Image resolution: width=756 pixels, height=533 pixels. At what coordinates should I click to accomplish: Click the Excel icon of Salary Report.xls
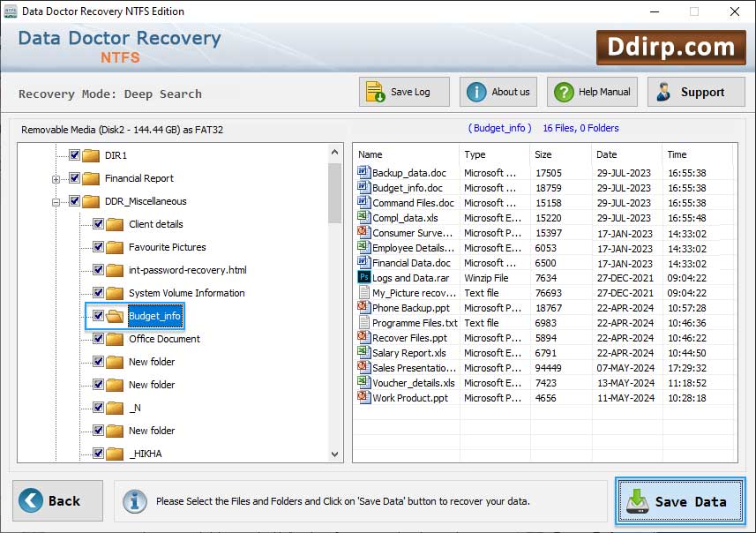pyautogui.click(x=363, y=351)
